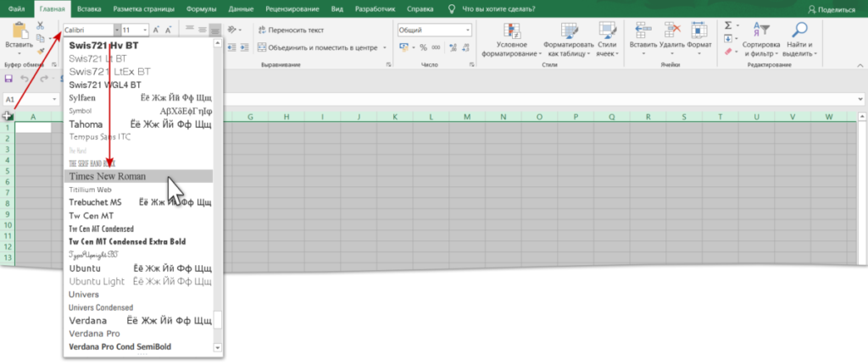Select Sylfaen font in the list
The width and height of the screenshot is (868, 364).
(138, 97)
